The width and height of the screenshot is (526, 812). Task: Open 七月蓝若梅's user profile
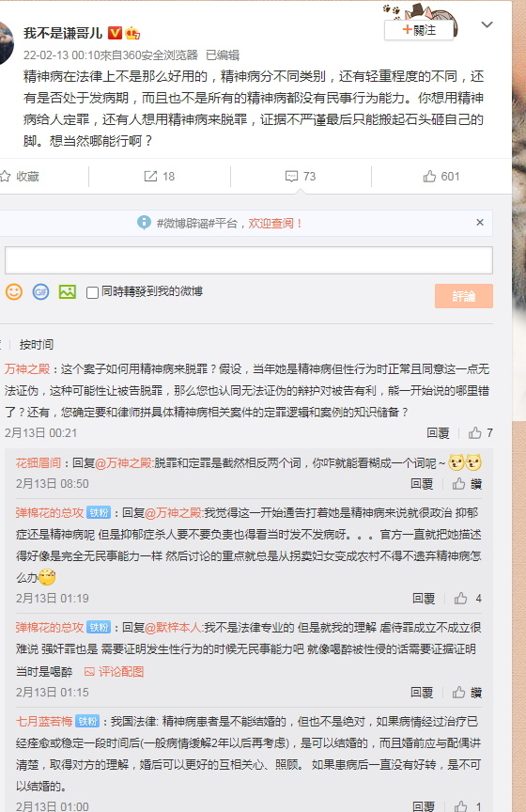coord(44,722)
